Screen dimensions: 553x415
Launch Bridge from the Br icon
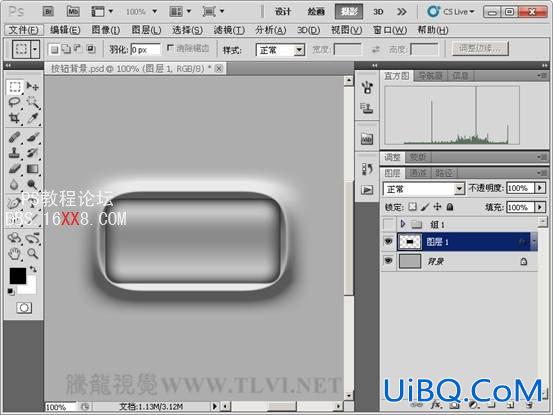[48, 11]
